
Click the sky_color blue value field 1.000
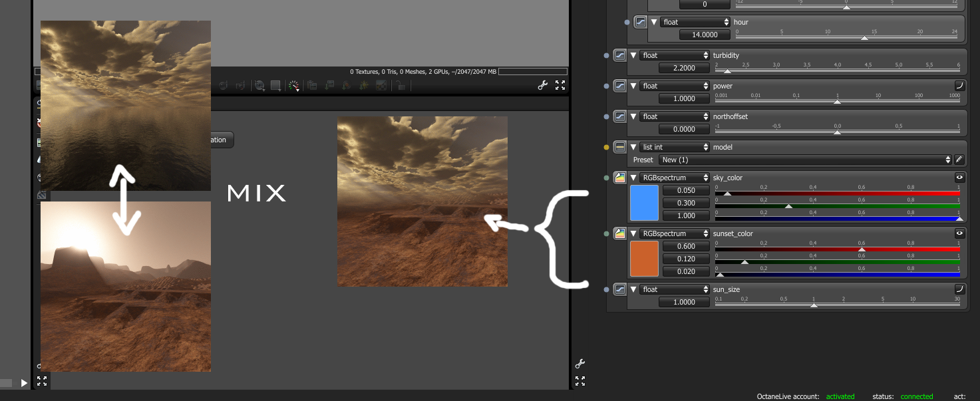(x=686, y=215)
